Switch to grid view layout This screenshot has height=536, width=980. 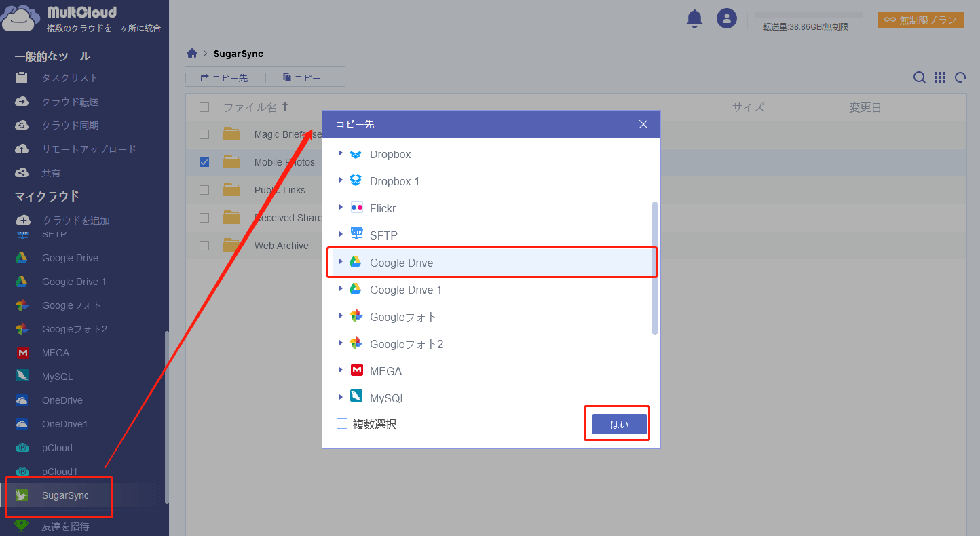tap(940, 77)
